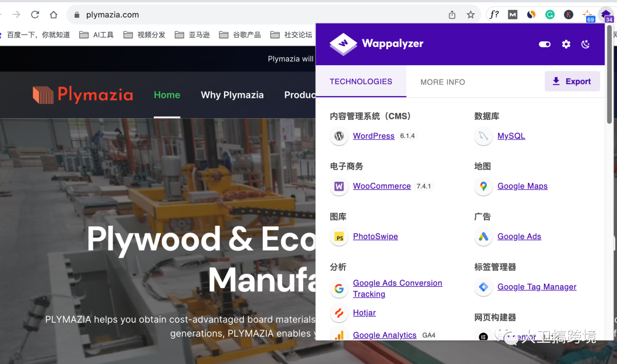This screenshot has width=617, height=364.
Task: Export detected technologies
Action: coord(572,82)
